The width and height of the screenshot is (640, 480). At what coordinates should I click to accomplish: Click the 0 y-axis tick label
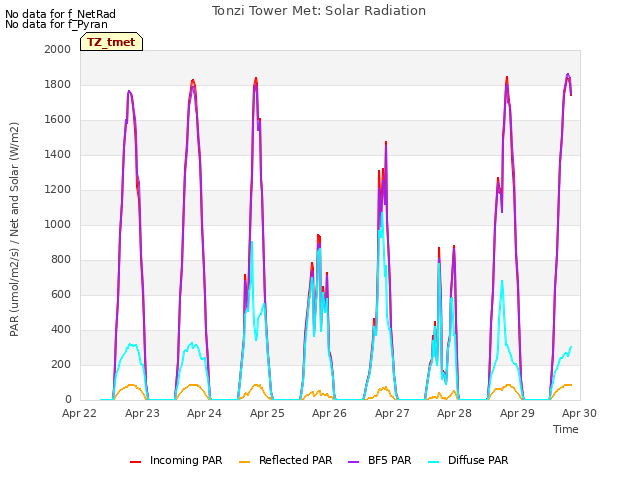[x=68, y=400]
